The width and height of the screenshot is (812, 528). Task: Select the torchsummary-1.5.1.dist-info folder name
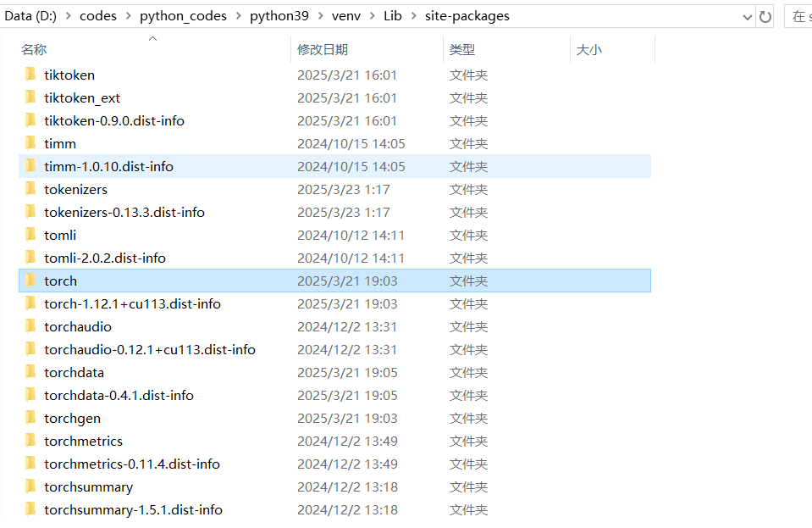tap(133, 510)
